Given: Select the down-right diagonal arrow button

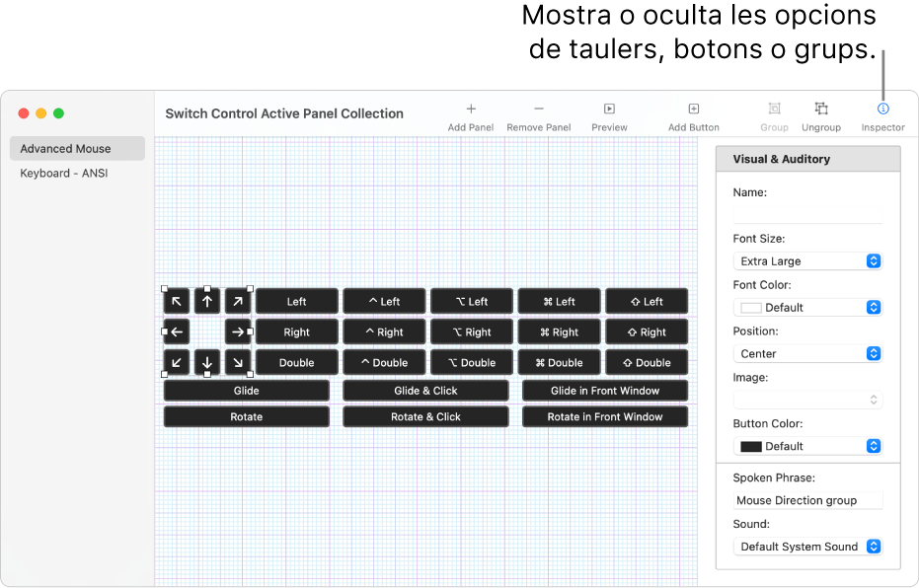Looking at the screenshot, I should pyautogui.click(x=237, y=362).
